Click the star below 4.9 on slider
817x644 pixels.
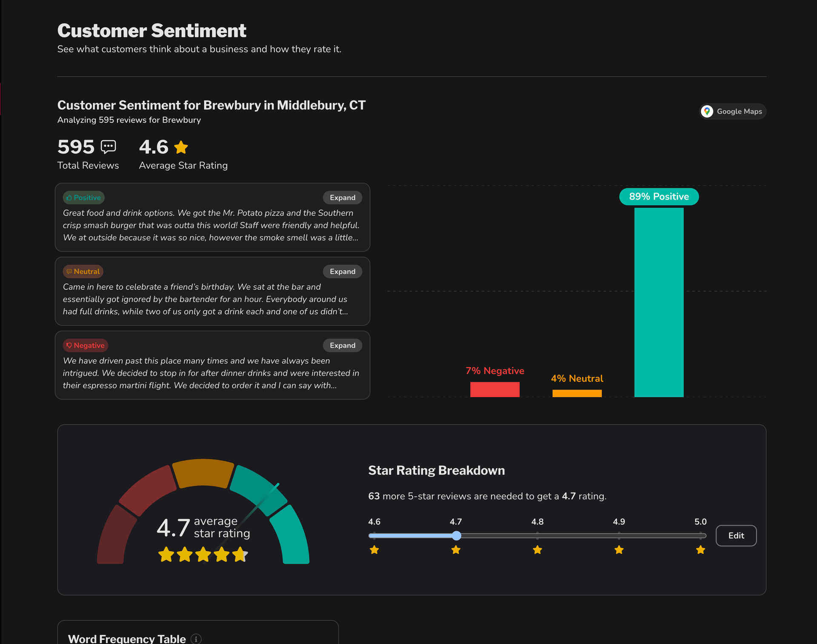619,550
